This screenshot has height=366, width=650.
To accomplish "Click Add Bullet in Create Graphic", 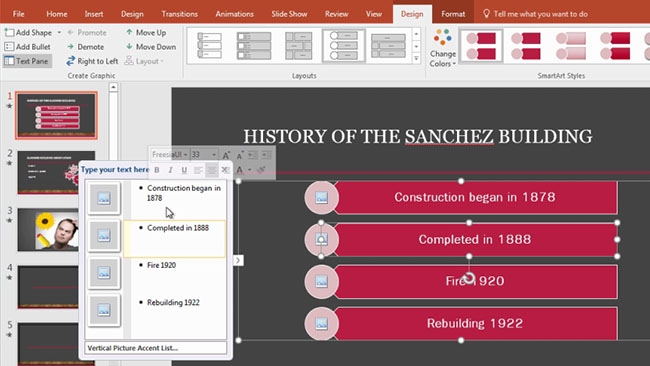I will [27, 47].
